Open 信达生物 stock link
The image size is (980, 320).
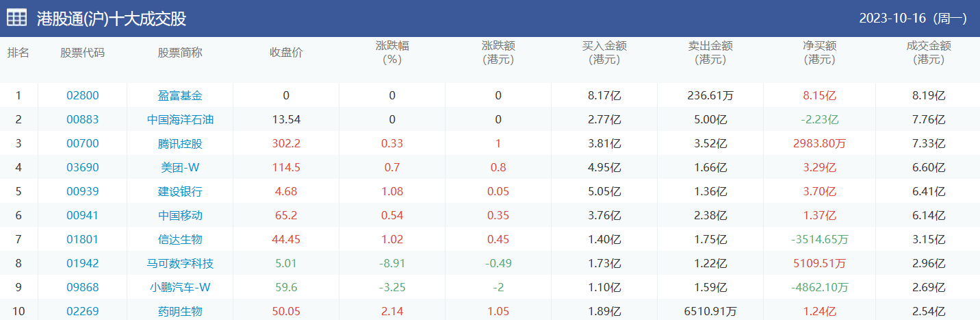(x=180, y=240)
